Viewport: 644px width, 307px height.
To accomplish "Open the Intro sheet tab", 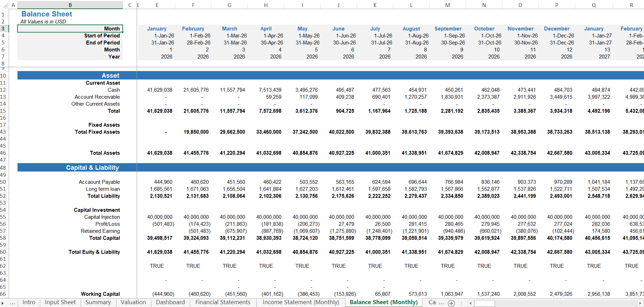I will pyautogui.click(x=29, y=302).
